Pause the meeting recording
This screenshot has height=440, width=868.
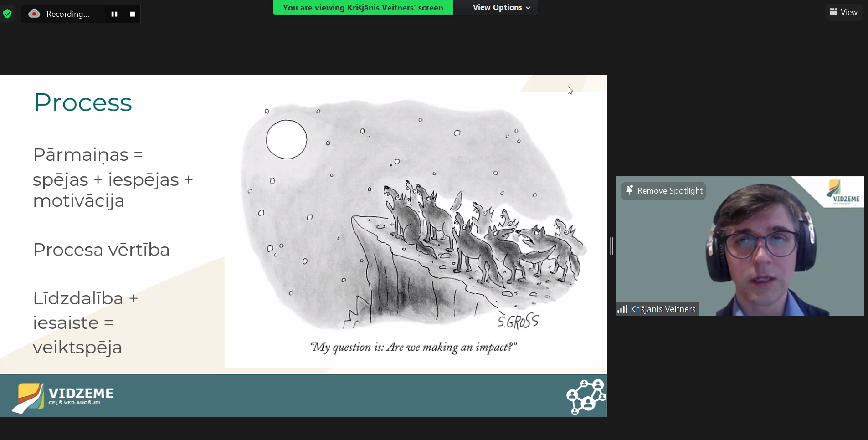[114, 14]
